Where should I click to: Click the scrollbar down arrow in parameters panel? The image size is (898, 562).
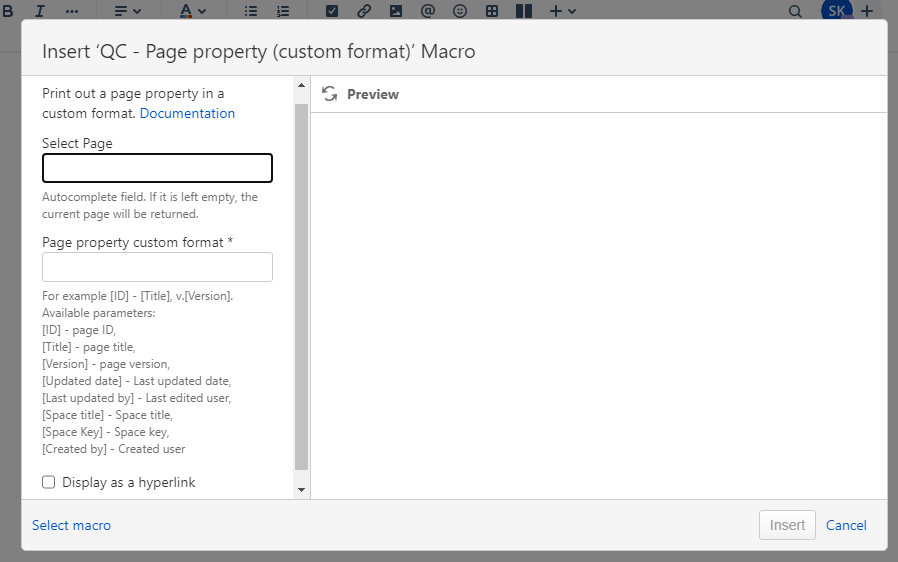[302, 490]
